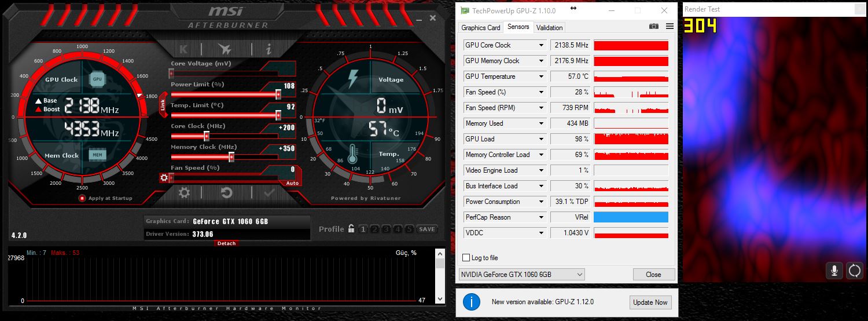Open Afterburner settings with the gear icon

(x=184, y=192)
